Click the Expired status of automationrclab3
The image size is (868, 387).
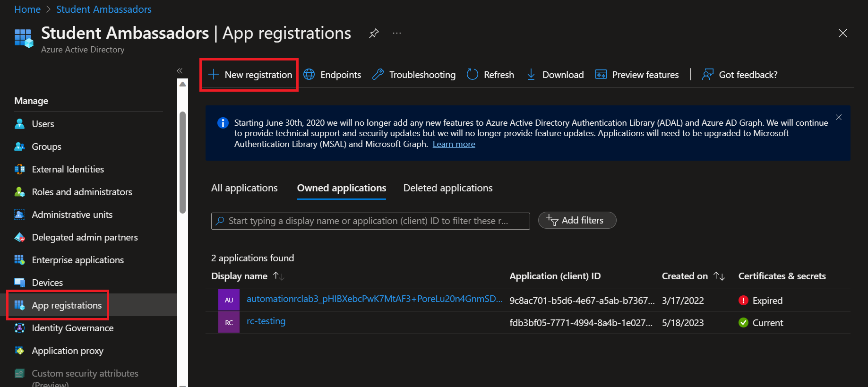coord(761,301)
